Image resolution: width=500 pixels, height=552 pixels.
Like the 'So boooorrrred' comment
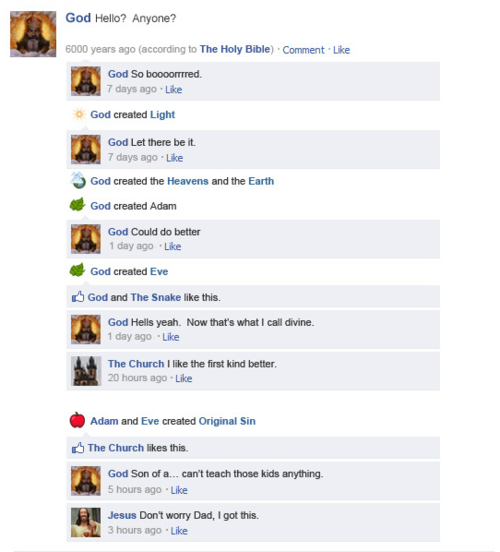tap(174, 89)
